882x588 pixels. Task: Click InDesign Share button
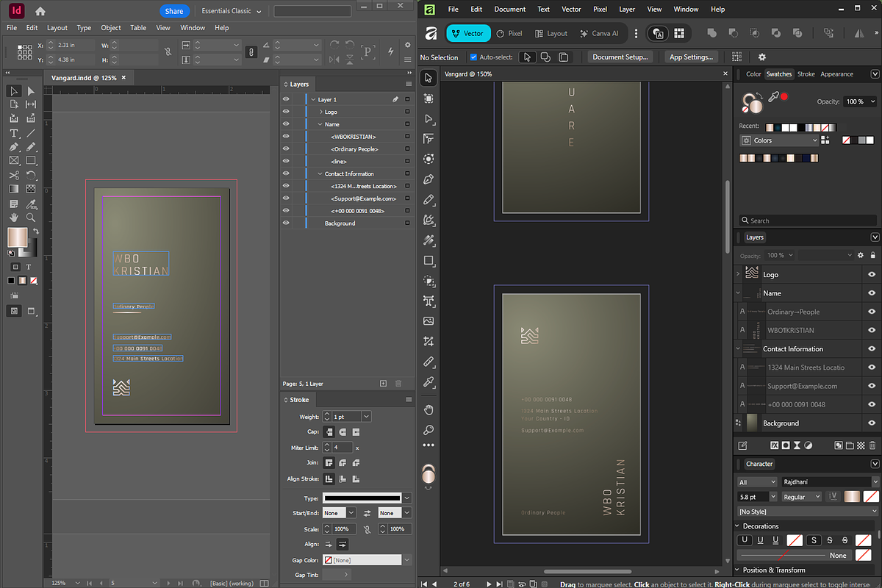click(174, 11)
